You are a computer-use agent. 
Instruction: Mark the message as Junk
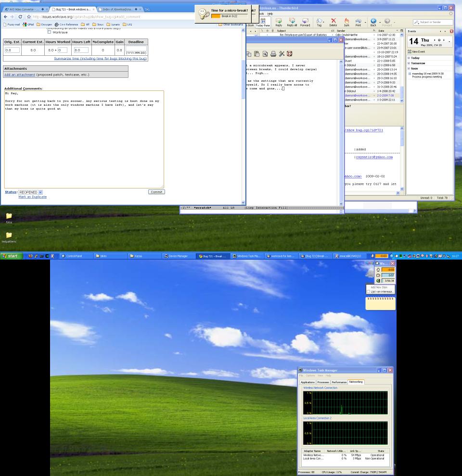pyautogui.click(x=346, y=22)
